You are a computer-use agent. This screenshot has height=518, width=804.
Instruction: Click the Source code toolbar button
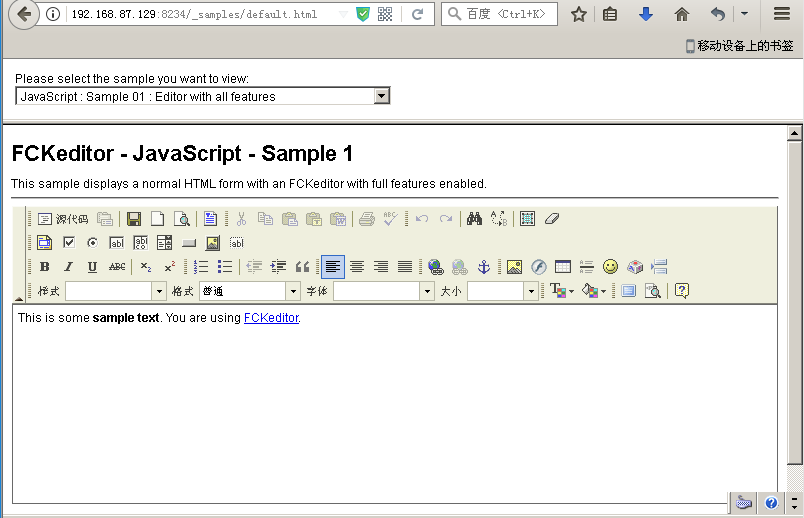63,219
